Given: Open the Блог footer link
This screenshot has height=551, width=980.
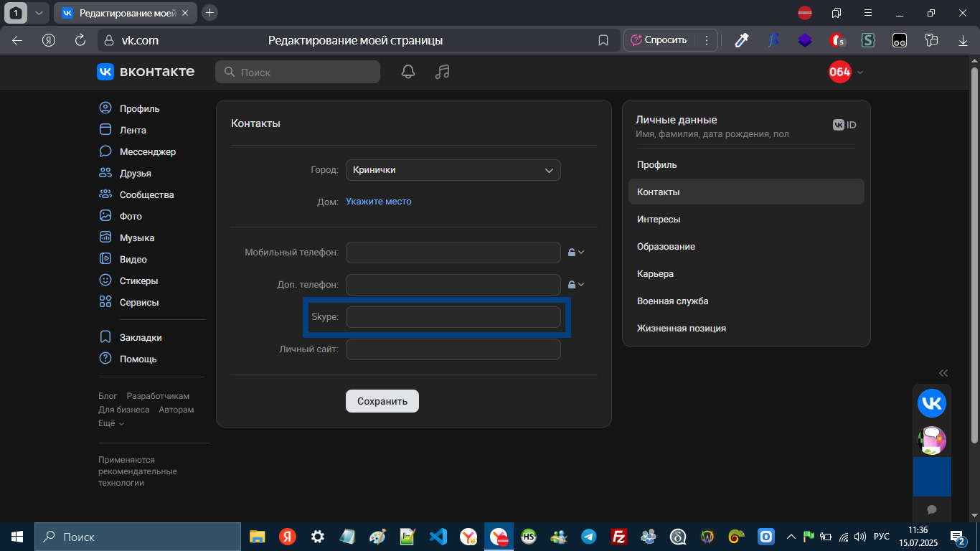Looking at the screenshot, I should click(x=108, y=396).
